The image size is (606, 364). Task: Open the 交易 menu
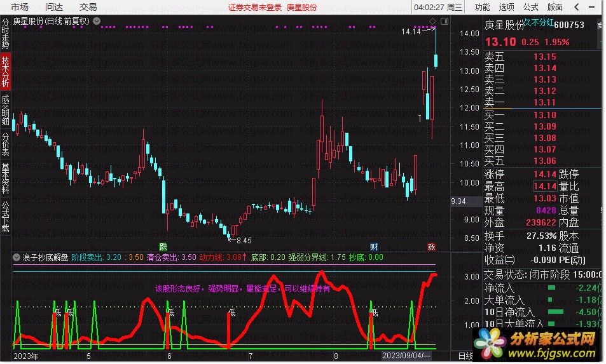(88, 7)
